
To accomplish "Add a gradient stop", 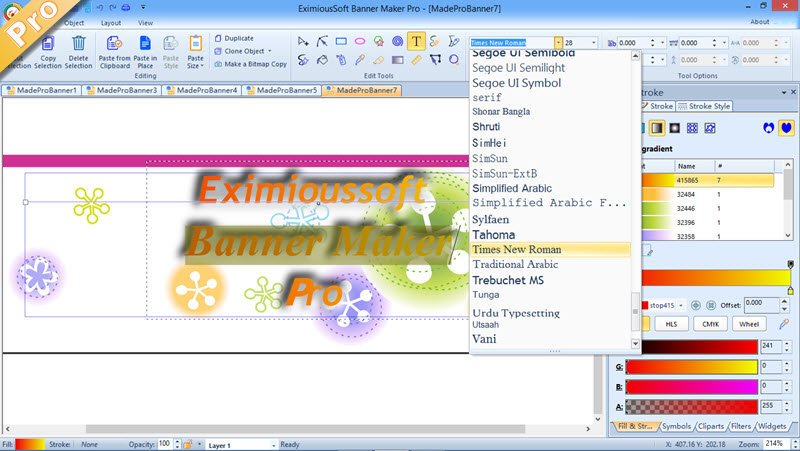I will click(695, 305).
